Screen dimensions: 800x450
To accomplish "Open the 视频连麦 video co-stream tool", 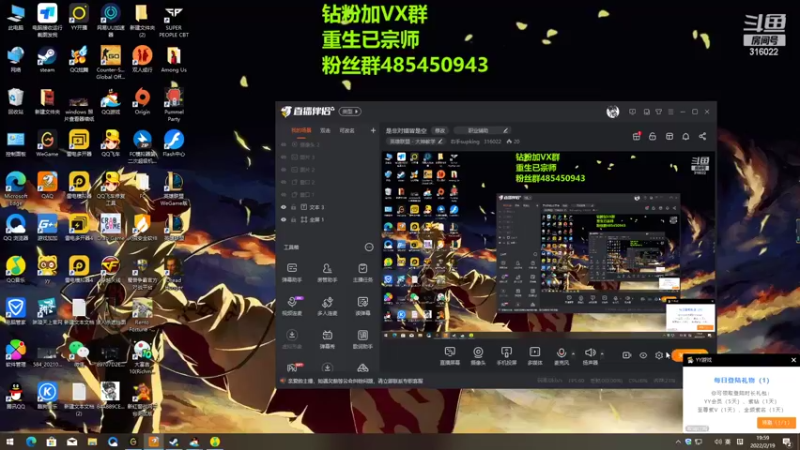I will point(292,306).
